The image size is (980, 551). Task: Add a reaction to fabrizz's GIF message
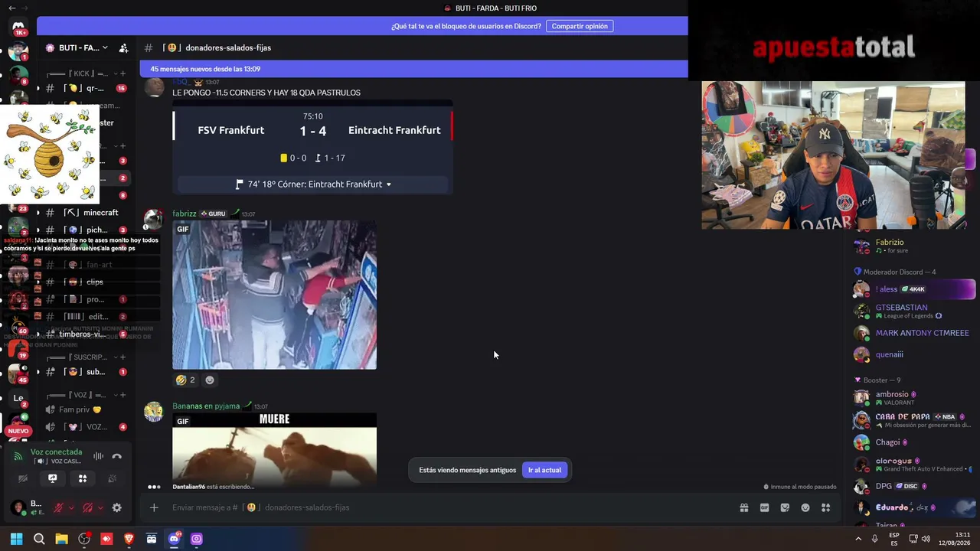[210, 380]
